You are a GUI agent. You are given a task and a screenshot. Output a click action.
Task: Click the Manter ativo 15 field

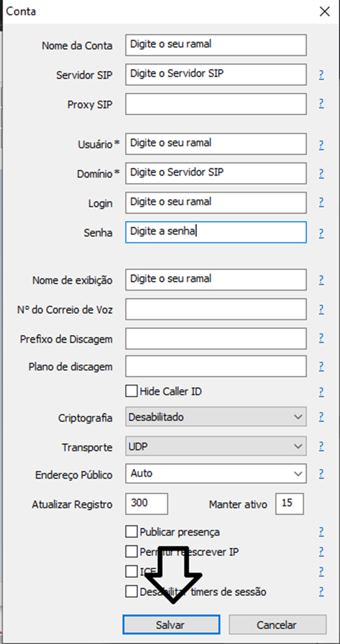coord(290,504)
